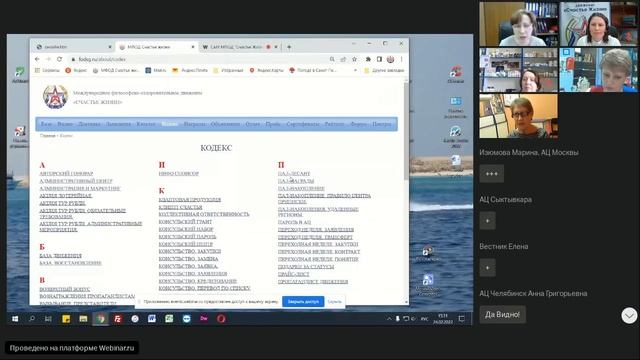The height and width of the screenshot is (360, 640).
Task: Open the Chrome three-dot menu
Action: pyautogui.click(x=402, y=59)
